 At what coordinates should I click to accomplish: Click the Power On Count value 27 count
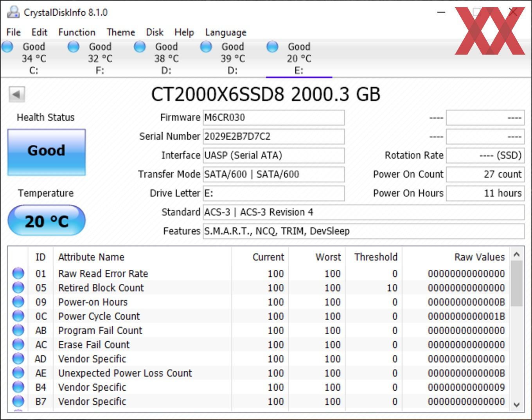click(x=485, y=174)
